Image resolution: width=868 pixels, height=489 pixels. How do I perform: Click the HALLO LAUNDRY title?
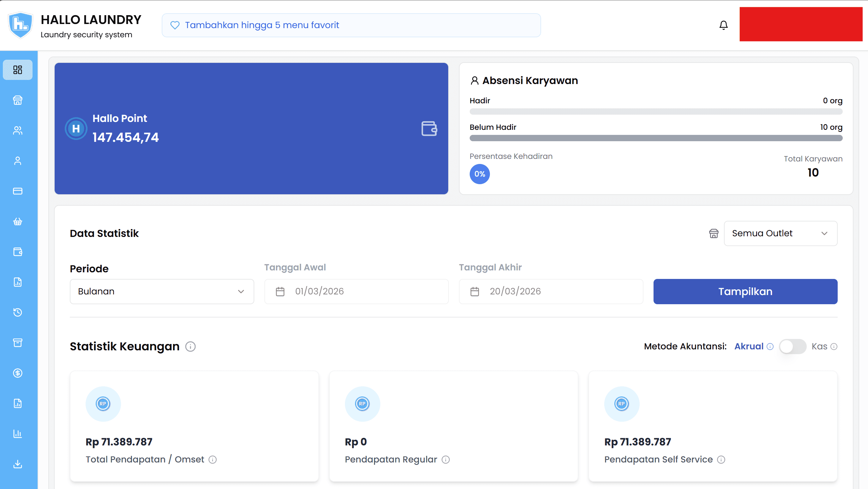(x=91, y=20)
